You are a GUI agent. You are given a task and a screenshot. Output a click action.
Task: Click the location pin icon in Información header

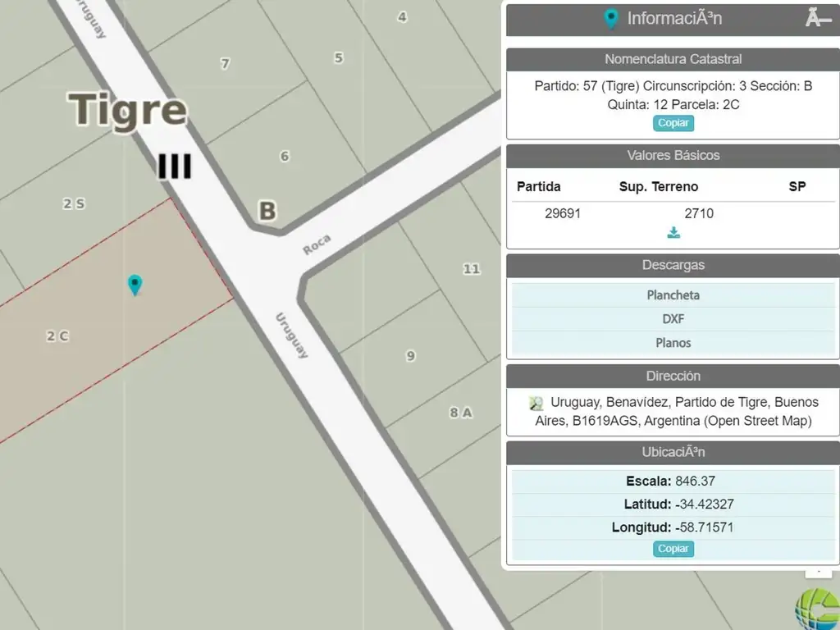click(610, 19)
